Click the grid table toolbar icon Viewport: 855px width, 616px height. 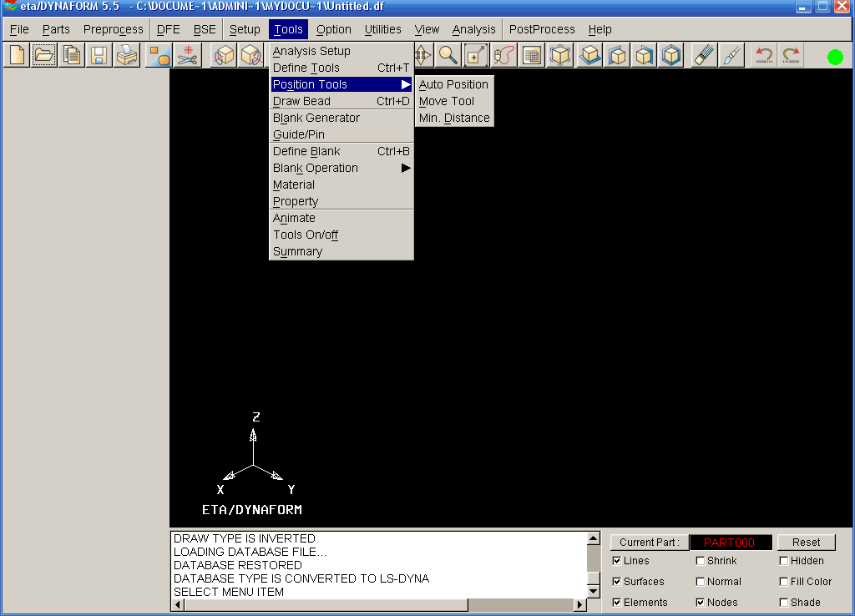[531, 56]
